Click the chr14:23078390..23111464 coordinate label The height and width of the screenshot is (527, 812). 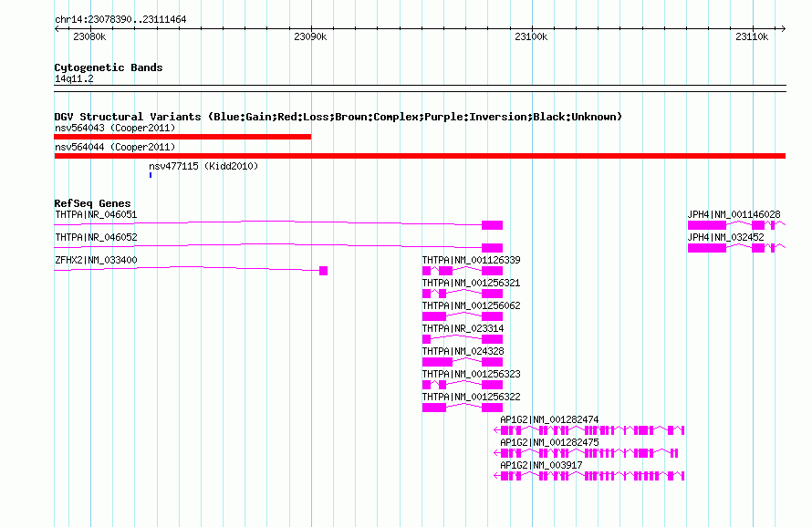120,19
